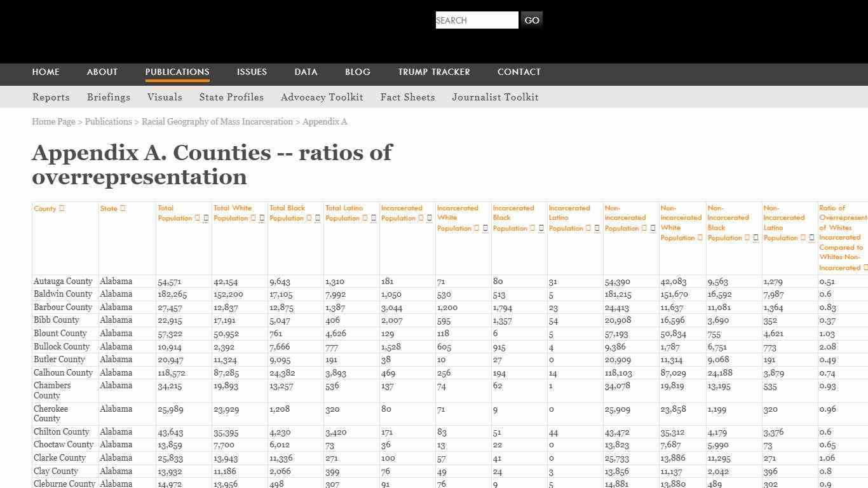
Task: Open the Data dropdown menu
Action: (306, 72)
